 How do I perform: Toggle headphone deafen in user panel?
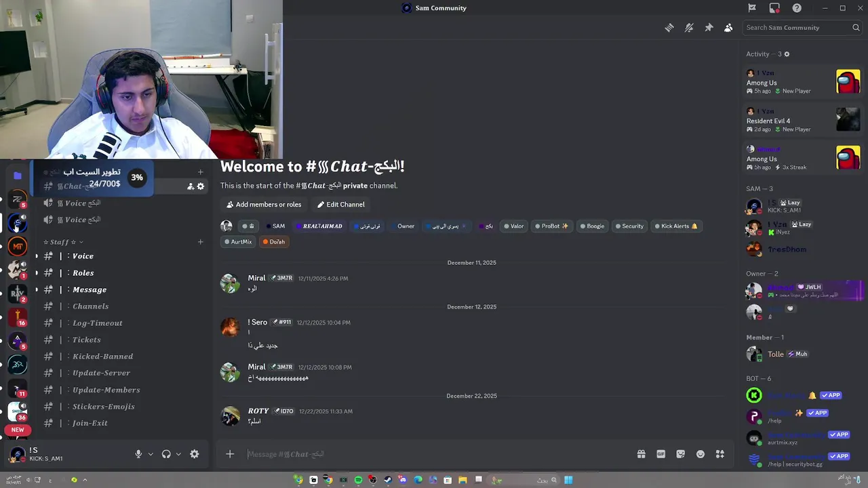click(x=166, y=454)
